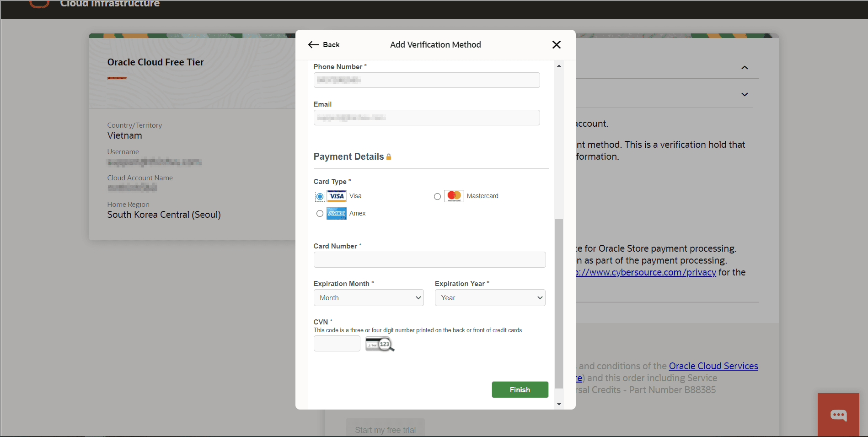Click the Phone Number field
868x437 pixels.
tap(427, 80)
